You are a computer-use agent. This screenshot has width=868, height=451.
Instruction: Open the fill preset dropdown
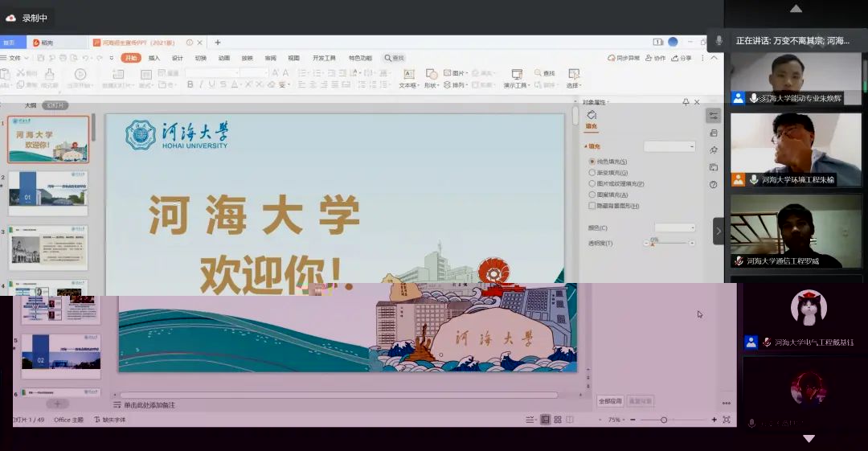click(x=669, y=146)
